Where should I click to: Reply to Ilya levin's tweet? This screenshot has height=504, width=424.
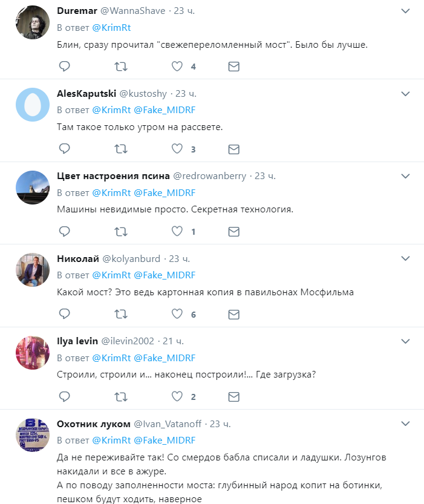(65, 397)
